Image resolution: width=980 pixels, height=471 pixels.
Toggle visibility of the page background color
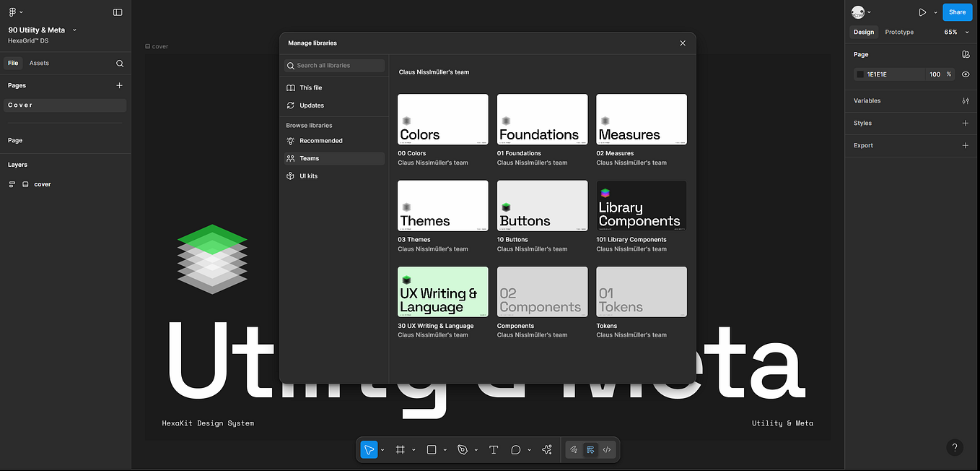pyautogui.click(x=966, y=74)
